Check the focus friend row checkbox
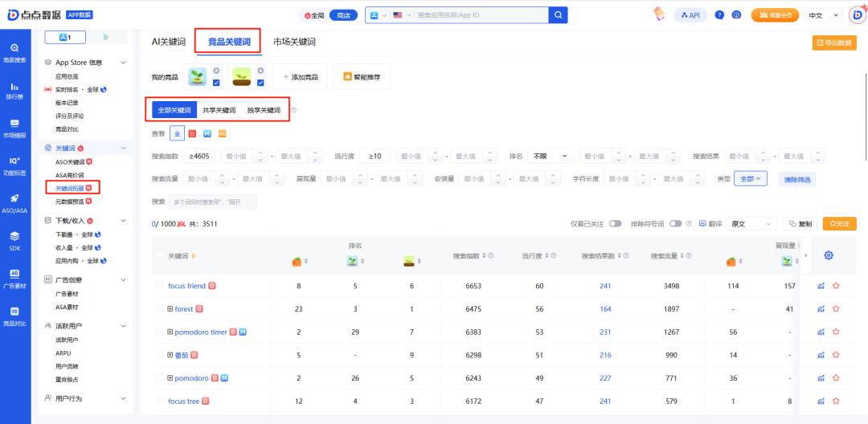The image size is (868, 424). click(x=161, y=286)
